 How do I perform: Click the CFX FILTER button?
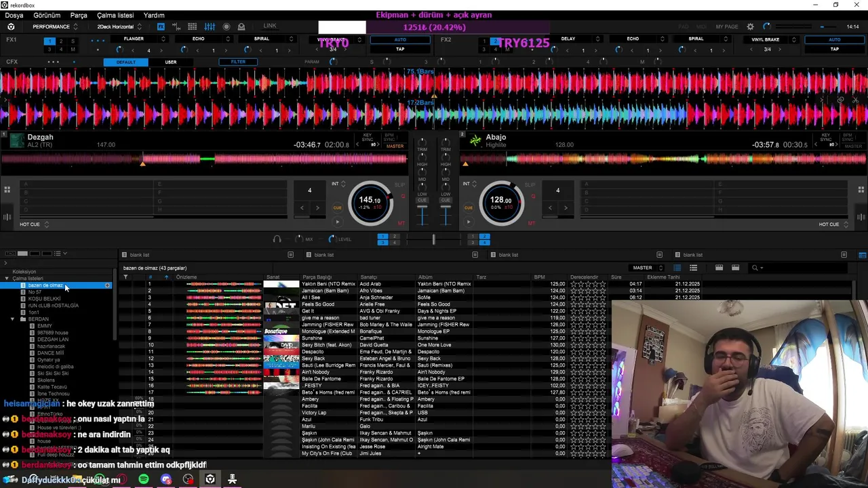238,62
